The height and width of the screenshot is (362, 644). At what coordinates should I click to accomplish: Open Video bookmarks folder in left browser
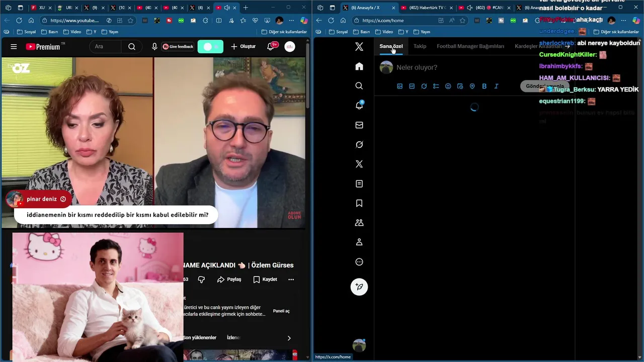[72, 32]
